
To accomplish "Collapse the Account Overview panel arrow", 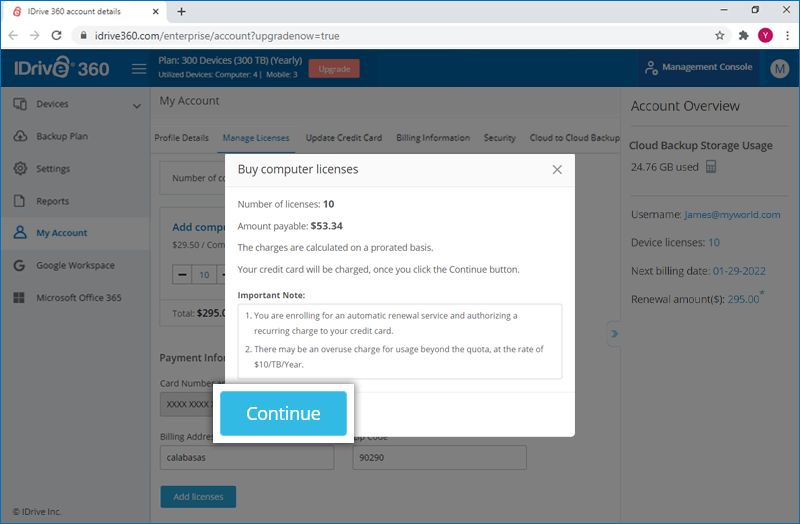I will coord(614,334).
